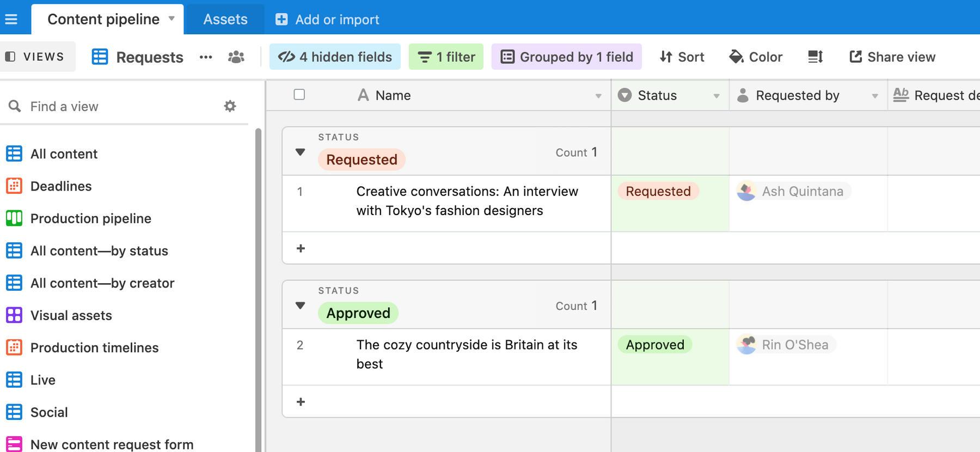Open Production pipeline kanban view
980x452 pixels.
point(90,218)
